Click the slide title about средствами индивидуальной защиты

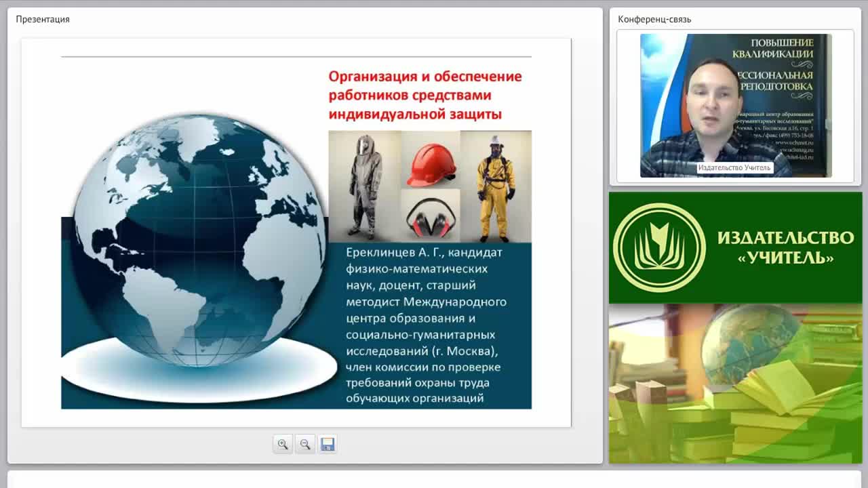[425, 95]
